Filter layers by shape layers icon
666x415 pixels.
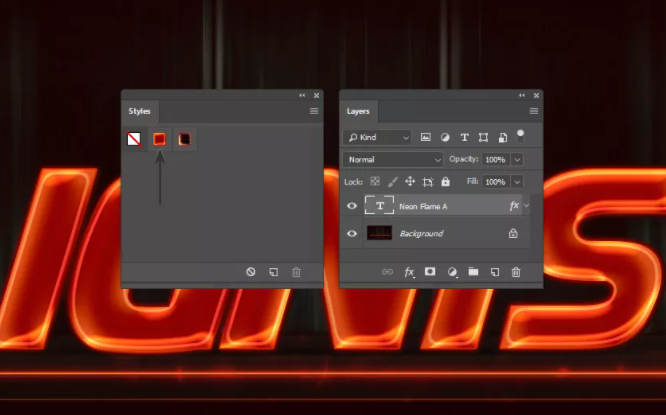pyautogui.click(x=483, y=137)
